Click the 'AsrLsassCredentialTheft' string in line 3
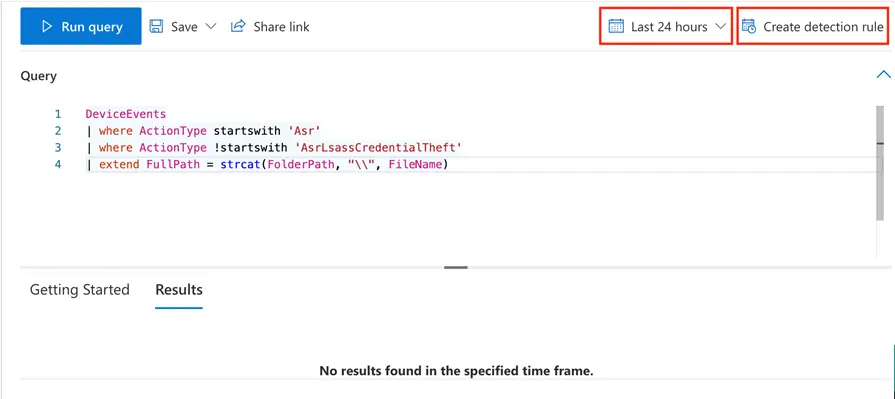This screenshot has height=399, width=895. coord(378,148)
